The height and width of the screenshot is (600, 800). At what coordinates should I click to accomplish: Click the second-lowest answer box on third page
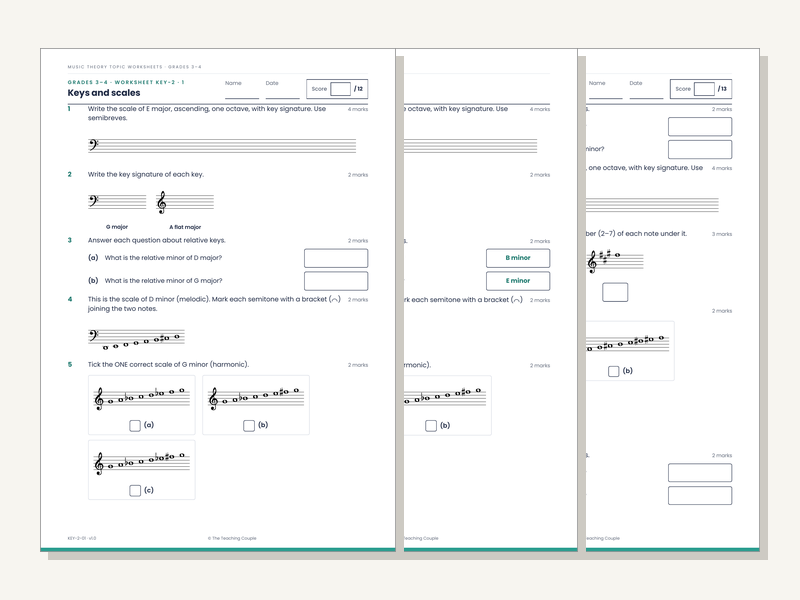700,472
